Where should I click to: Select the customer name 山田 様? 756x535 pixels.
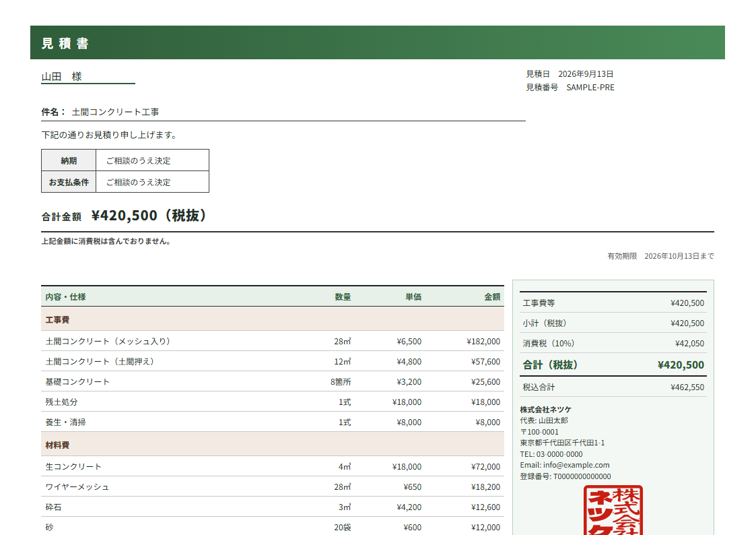click(x=62, y=77)
